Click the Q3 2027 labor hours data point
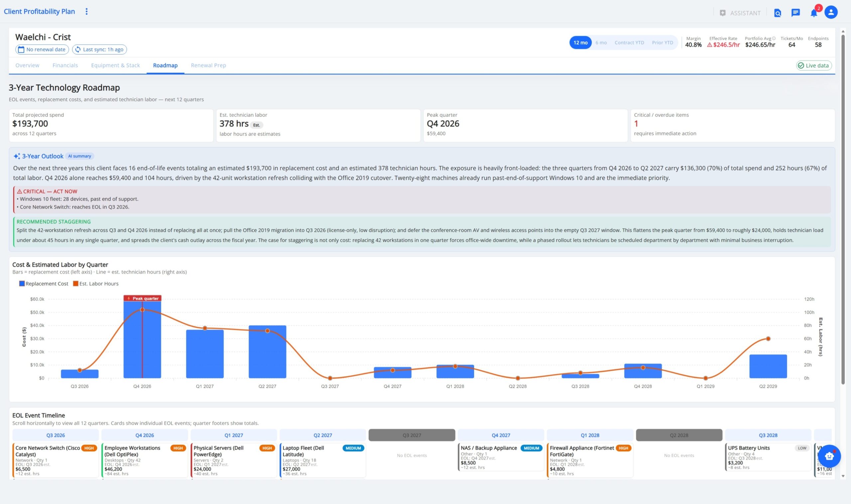This screenshot has height=504, width=851. [330, 378]
